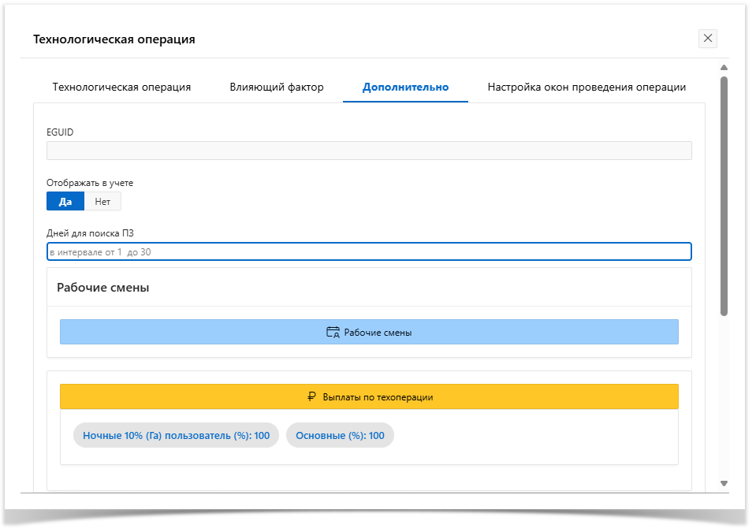This screenshot has height=532, width=756.
Task: Click the empty scrollbar track below the thumb
Action: 724,394
